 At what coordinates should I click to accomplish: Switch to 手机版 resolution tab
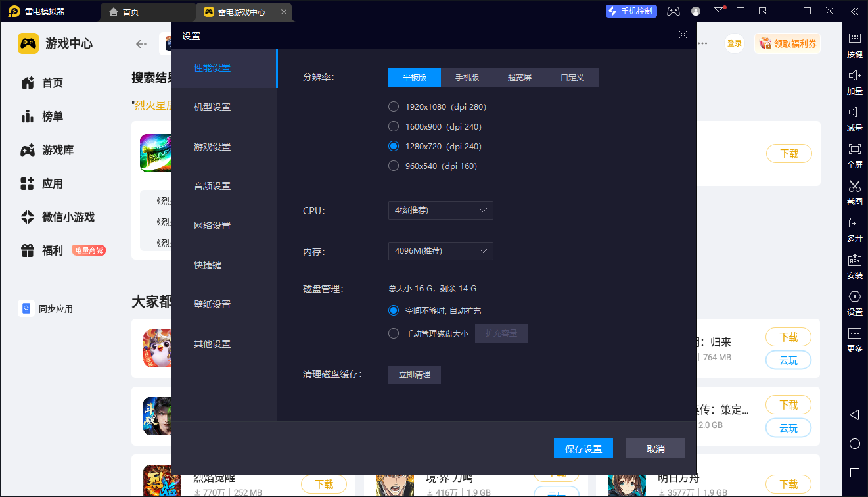coord(467,77)
